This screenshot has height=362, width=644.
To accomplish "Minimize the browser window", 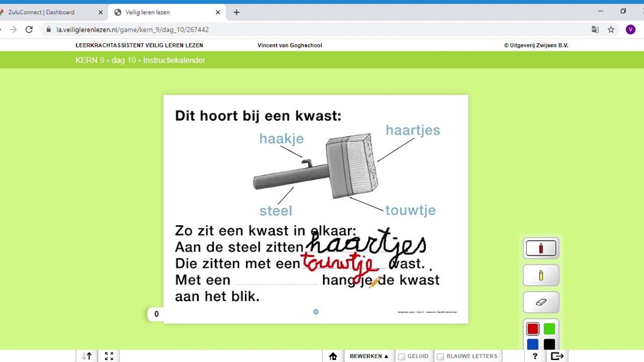I will (600, 11).
